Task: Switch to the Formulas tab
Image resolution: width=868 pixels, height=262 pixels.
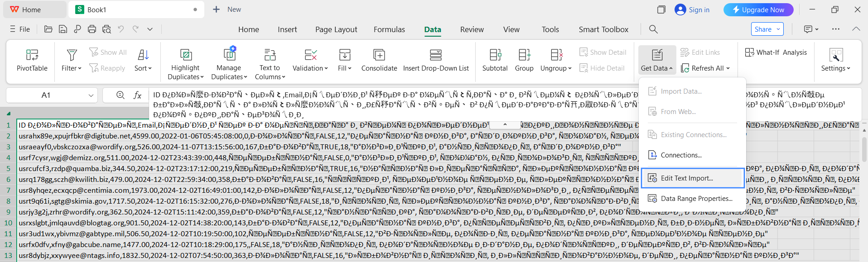Action: pyautogui.click(x=389, y=29)
